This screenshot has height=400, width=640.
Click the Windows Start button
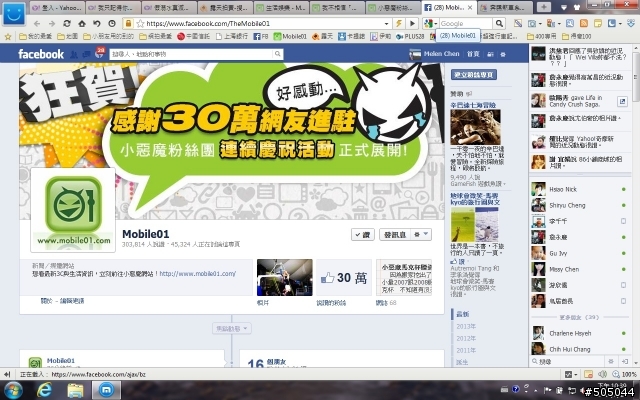tap(13, 391)
